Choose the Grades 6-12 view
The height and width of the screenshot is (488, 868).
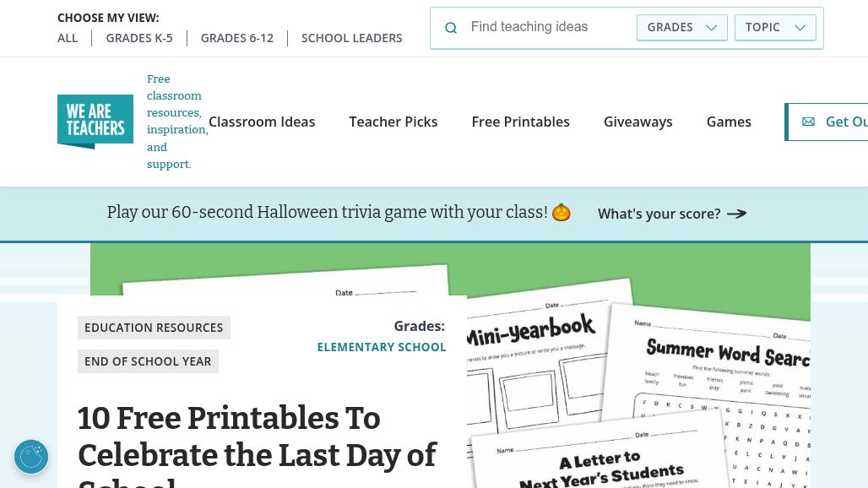[x=237, y=38]
